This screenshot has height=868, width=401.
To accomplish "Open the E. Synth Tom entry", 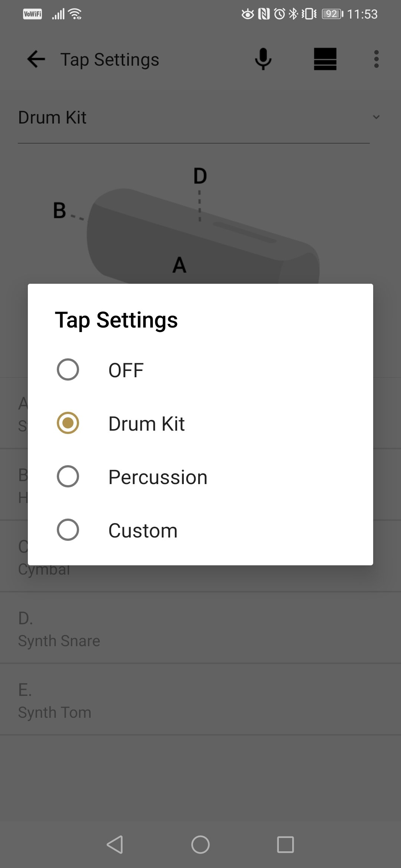I will (x=200, y=700).
